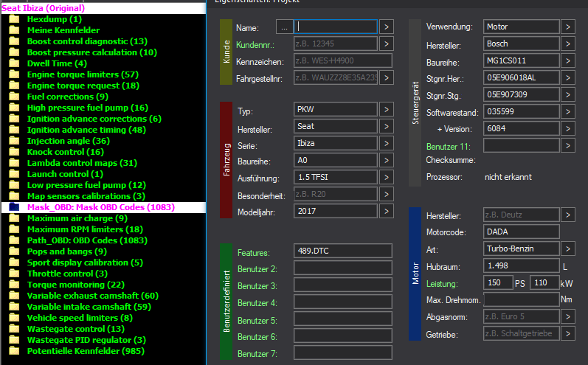The width and height of the screenshot is (588, 365).
Task: Click folder icon for Maximum air charge (9)
Action: coord(14,218)
